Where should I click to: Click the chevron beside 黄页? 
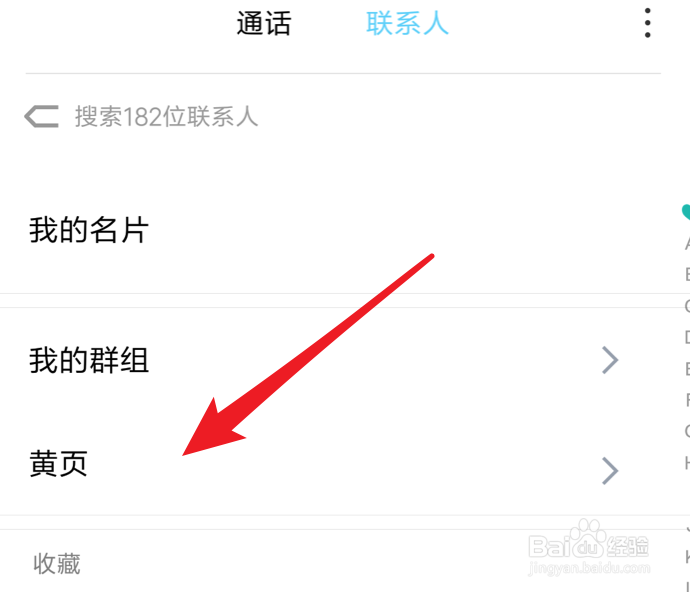[610, 471]
